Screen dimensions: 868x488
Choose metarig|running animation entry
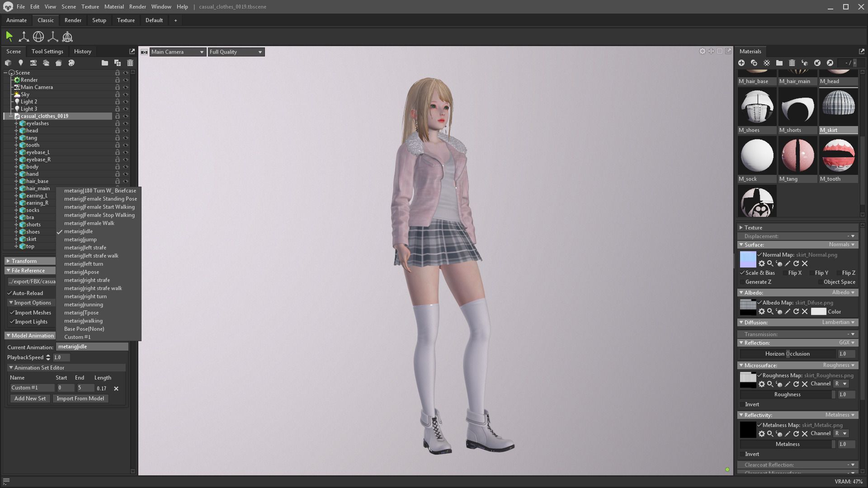tap(84, 305)
